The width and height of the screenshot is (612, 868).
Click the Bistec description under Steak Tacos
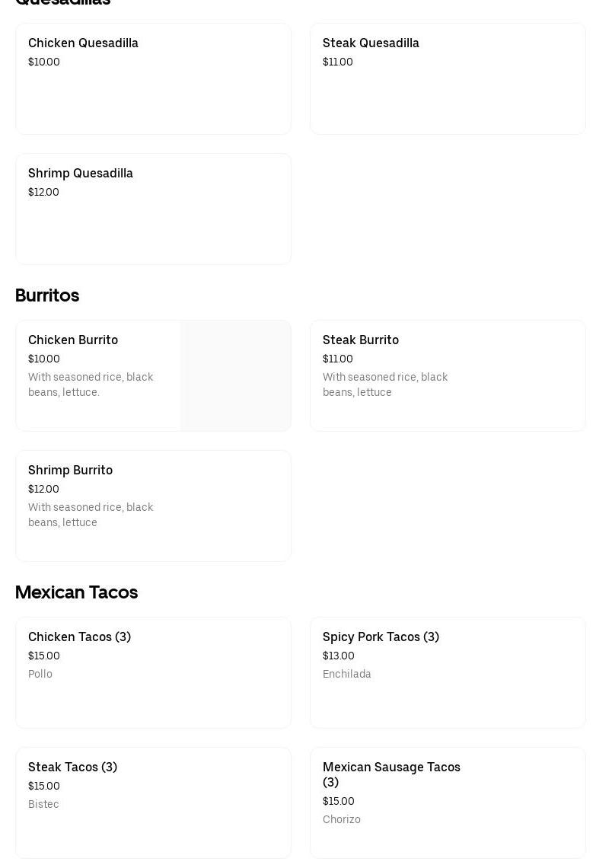click(43, 805)
